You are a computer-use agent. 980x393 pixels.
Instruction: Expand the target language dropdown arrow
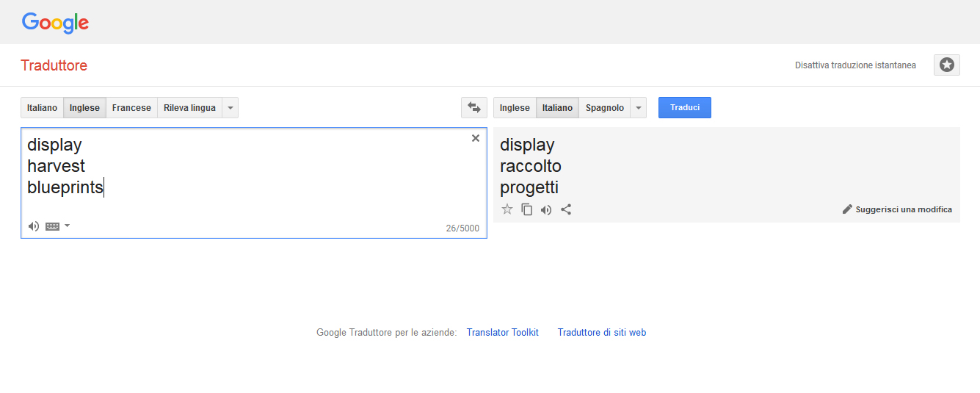639,108
